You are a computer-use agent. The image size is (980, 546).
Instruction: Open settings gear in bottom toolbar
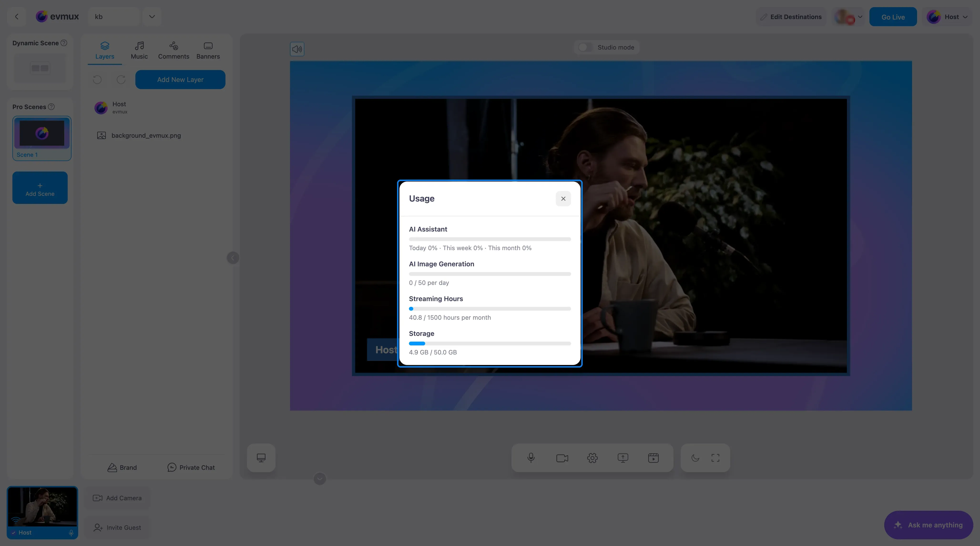592,458
